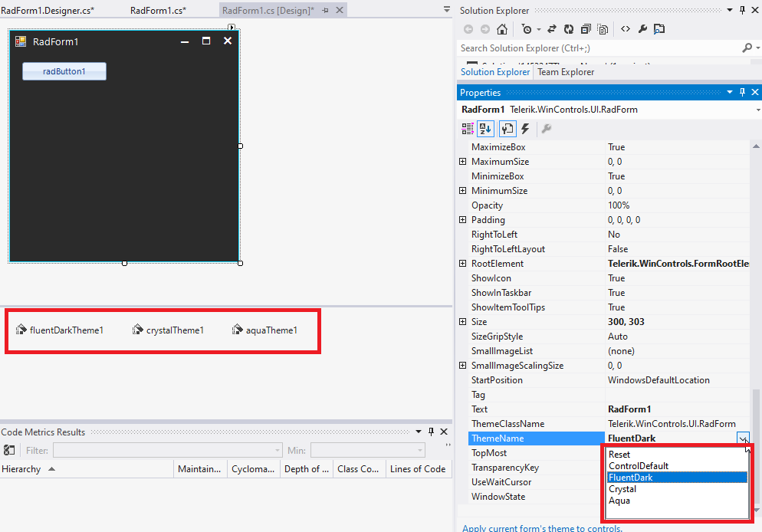Click radButton1 on the form designer
762x532 pixels.
click(64, 71)
